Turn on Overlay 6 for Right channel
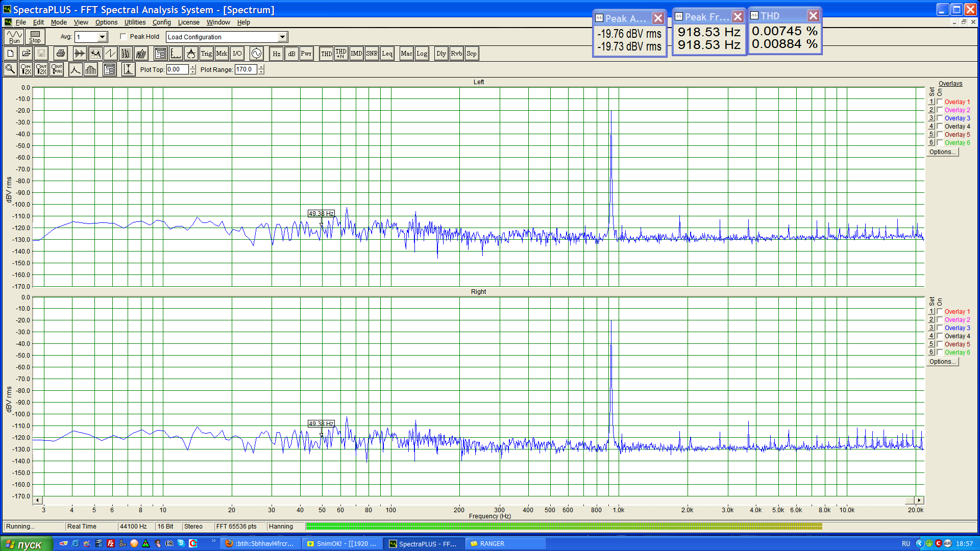The image size is (980, 551). coord(940,353)
